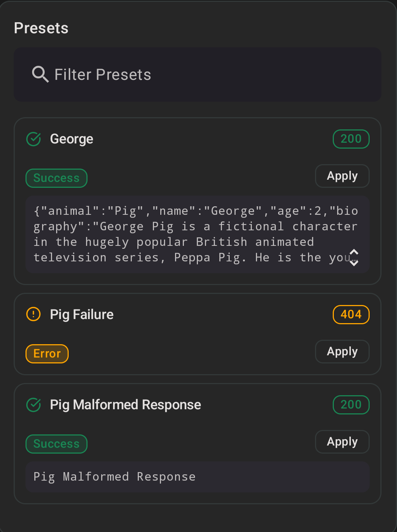
Task: Apply the George preset
Action: pyautogui.click(x=342, y=176)
